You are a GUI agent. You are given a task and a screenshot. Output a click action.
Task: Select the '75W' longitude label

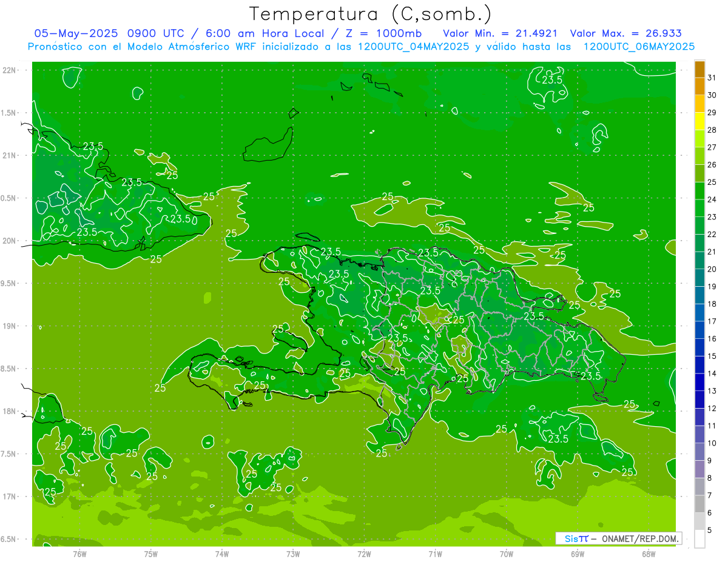pos(151,554)
